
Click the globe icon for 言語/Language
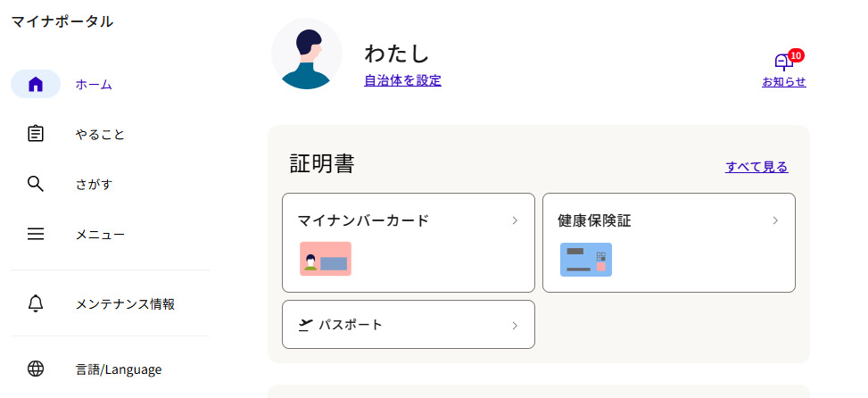click(36, 369)
